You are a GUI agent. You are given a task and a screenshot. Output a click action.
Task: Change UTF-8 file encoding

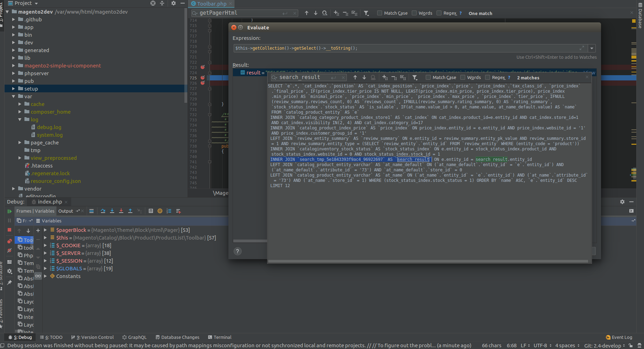(542, 346)
